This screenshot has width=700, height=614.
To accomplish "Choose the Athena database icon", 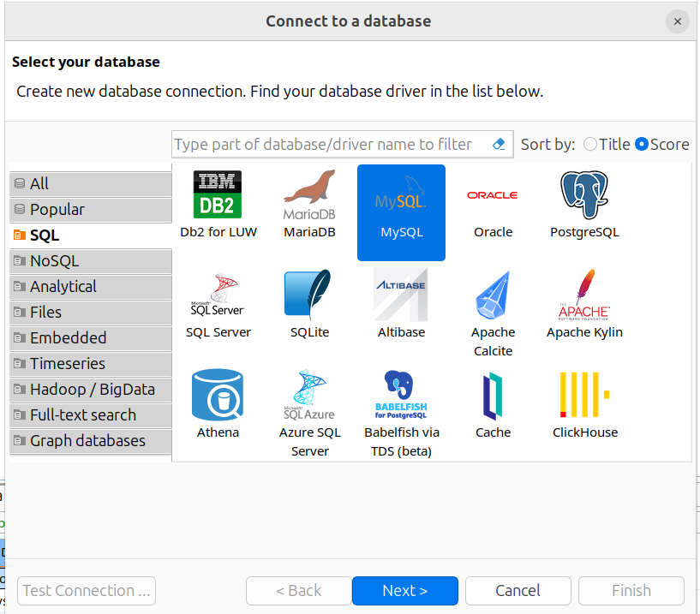I will pyautogui.click(x=218, y=396).
